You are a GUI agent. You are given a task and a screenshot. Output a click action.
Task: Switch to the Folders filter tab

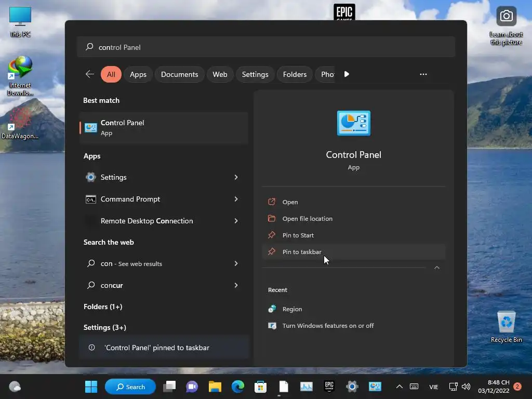(x=295, y=74)
